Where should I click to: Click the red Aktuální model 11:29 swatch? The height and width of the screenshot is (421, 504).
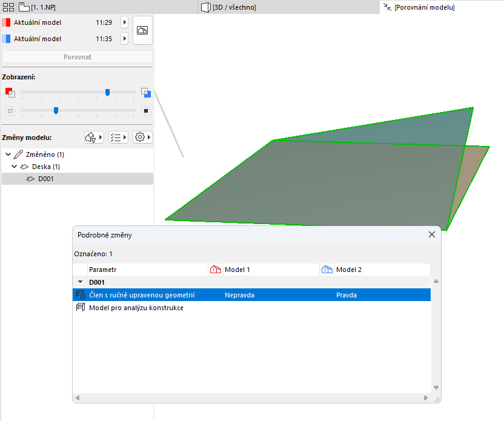click(x=6, y=22)
